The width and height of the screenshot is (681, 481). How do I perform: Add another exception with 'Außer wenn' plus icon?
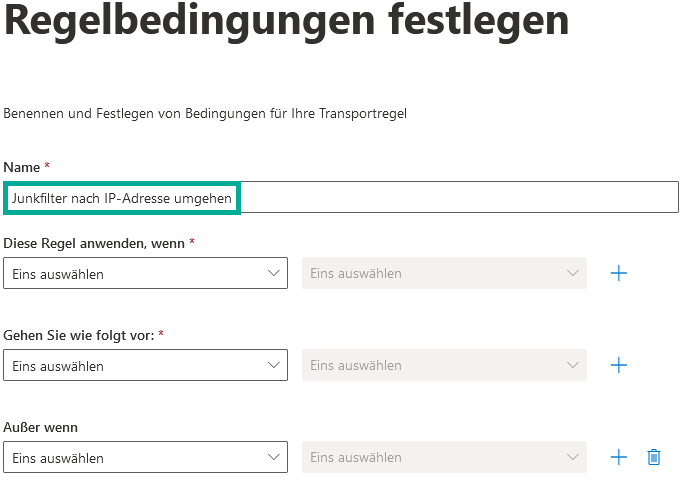[x=618, y=457]
